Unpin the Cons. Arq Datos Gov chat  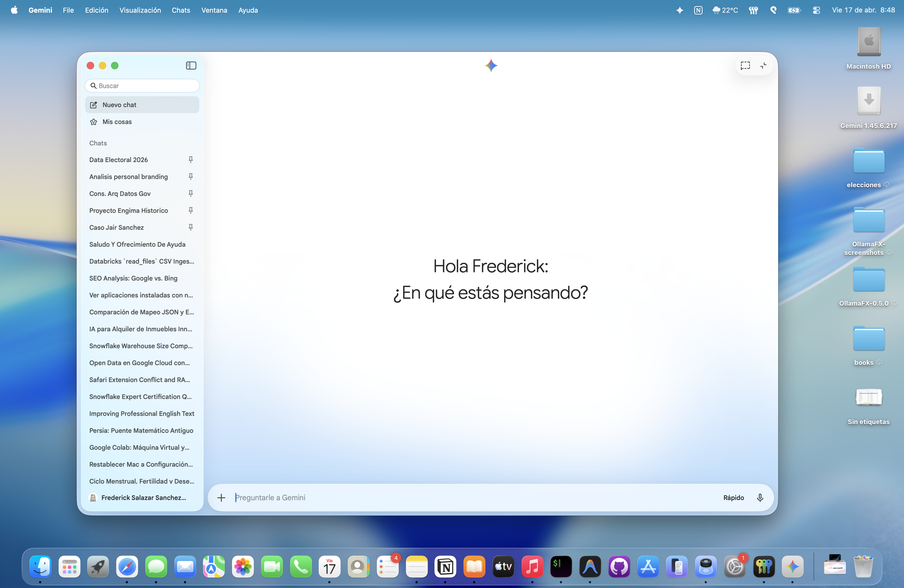coord(191,193)
